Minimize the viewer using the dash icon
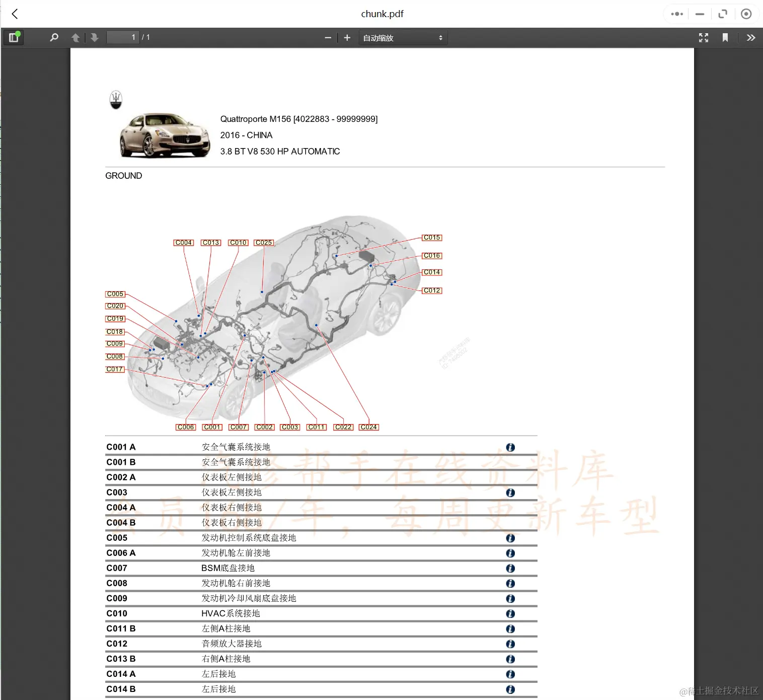 point(700,14)
